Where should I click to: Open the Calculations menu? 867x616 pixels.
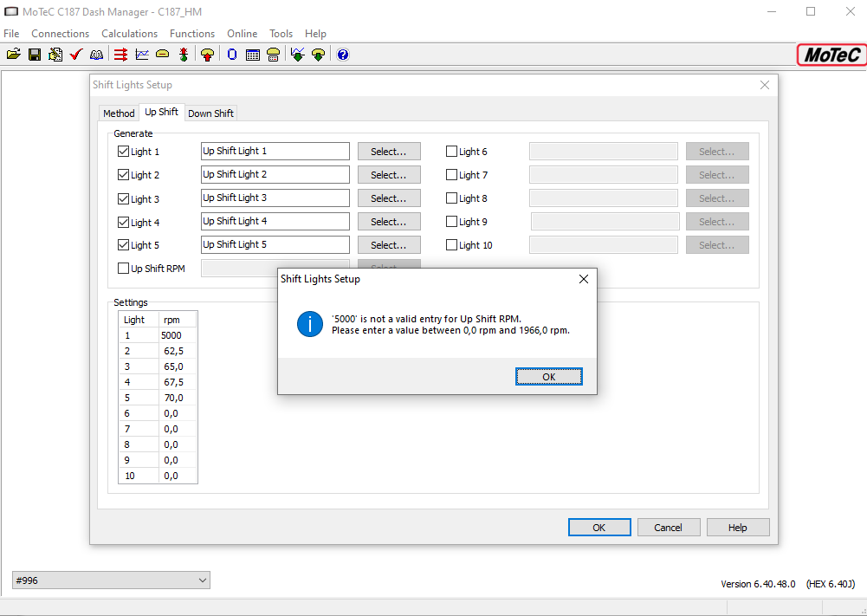click(129, 34)
